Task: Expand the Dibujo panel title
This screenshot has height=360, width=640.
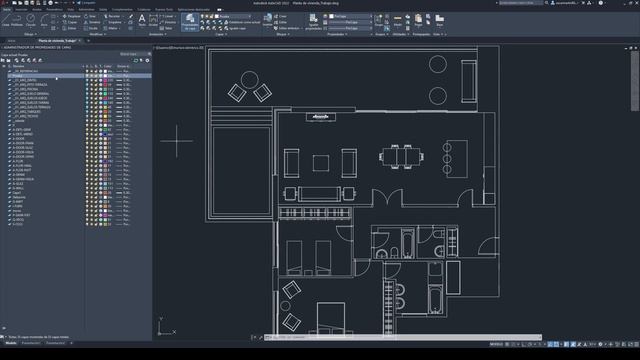Action: coord(30,34)
